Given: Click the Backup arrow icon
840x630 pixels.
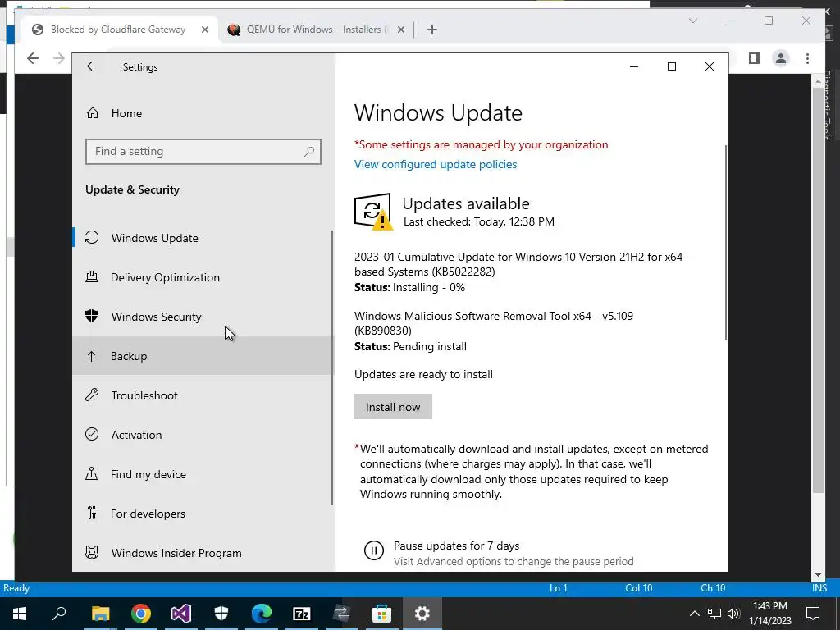Looking at the screenshot, I should coord(92,355).
